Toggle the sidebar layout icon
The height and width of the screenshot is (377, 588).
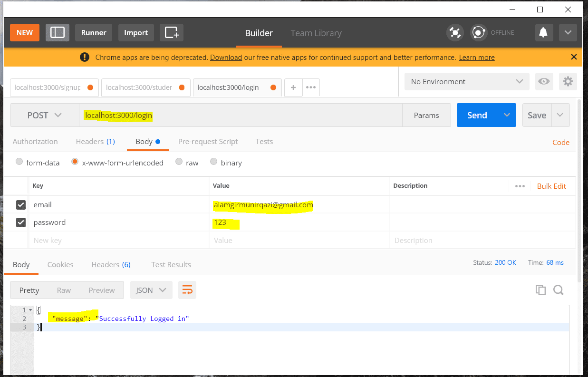pyautogui.click(x=58, y=32)
